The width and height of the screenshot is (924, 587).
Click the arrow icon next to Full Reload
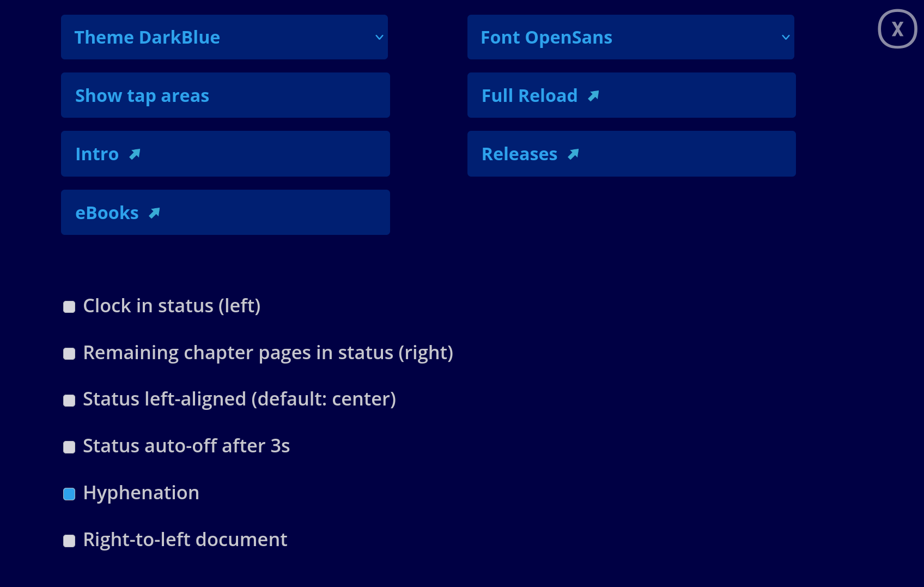593,96
